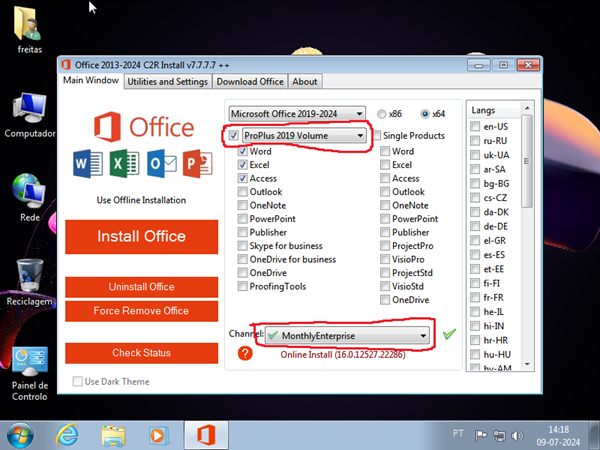
Task: Check ProjectPro under Single Products
Action: click(385, 246)
